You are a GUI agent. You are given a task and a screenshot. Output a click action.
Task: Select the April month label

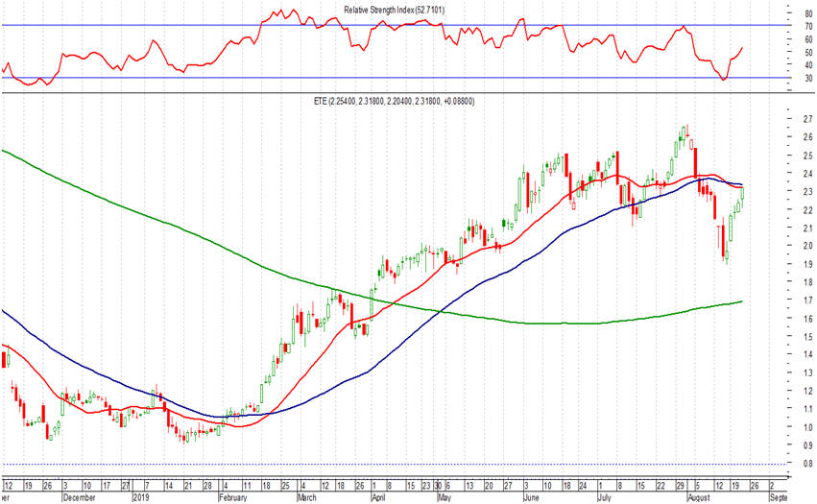pos(379,497)
